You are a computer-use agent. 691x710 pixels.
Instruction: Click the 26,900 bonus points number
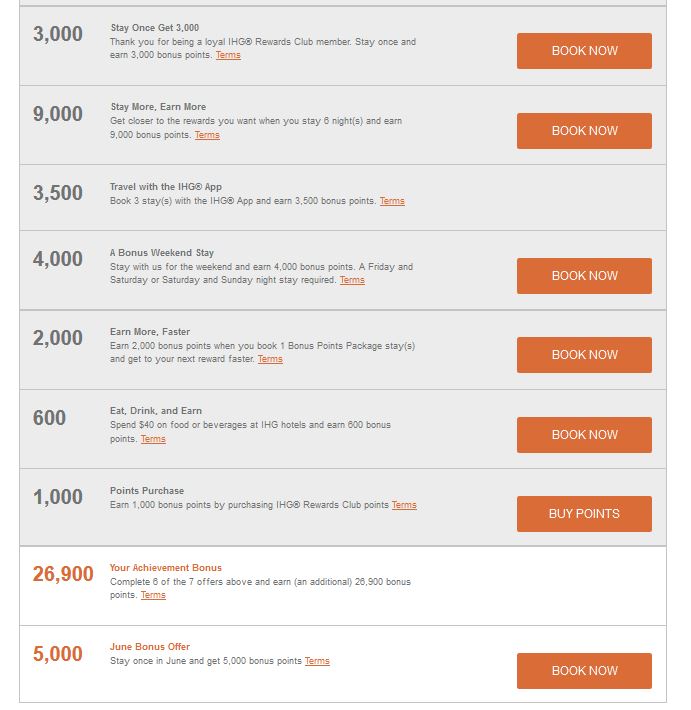pos(63,574)
